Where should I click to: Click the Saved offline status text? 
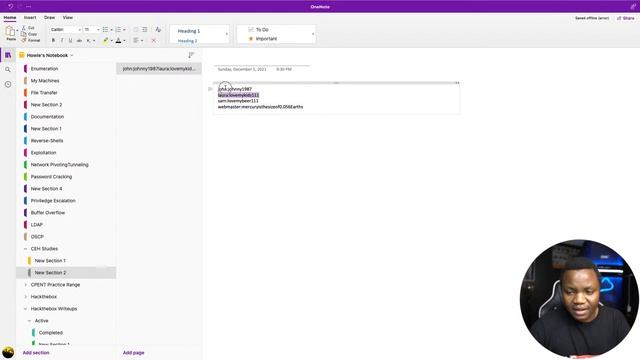[592, 18]
